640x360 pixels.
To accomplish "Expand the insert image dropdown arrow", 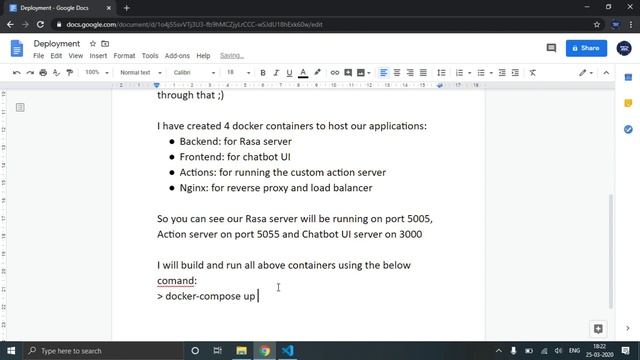I will 369,73.
